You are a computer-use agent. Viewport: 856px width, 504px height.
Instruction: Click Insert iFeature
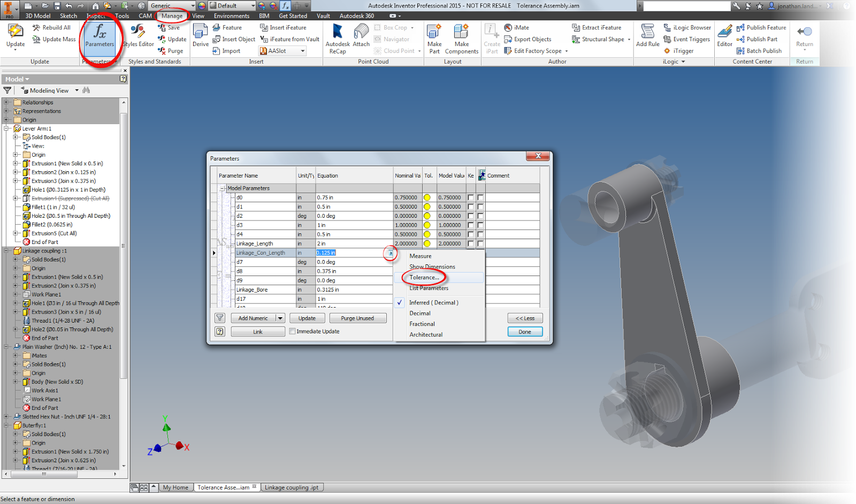283,28
